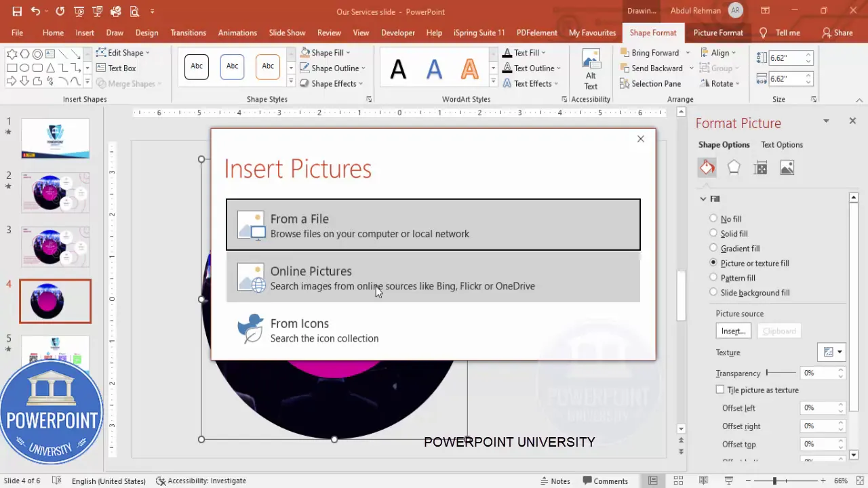Switch to Normal view in status bar
Image resolution: width=868 pixels, height=488 pixels.
(652, 481)
